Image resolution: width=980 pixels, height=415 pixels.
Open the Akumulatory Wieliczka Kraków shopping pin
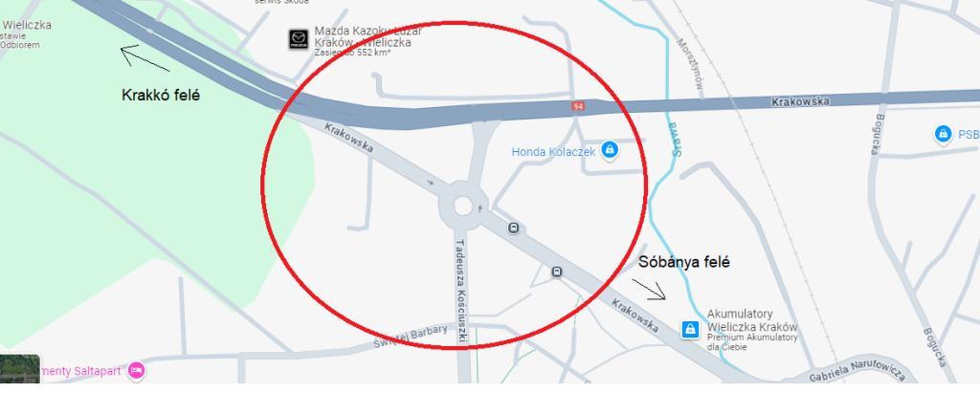[689, 330]
